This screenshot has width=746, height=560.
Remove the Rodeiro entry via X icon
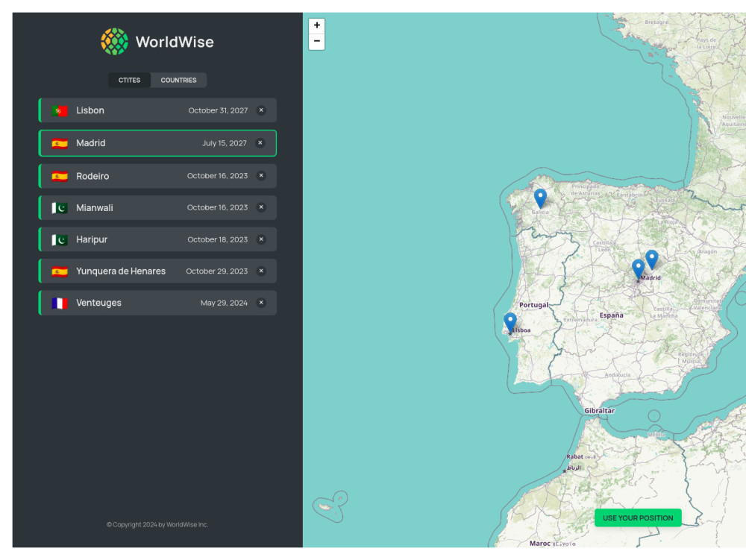coord(261,175)
